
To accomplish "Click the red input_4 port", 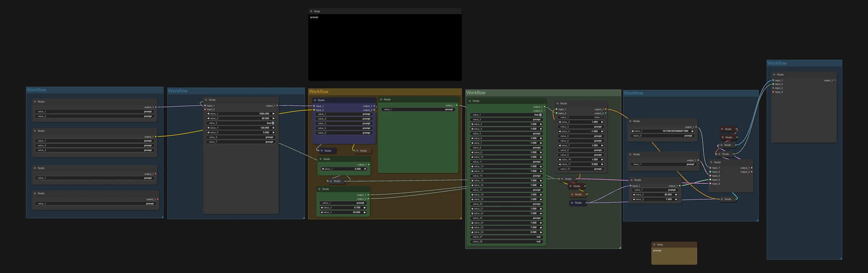I will tap(773, 92).
